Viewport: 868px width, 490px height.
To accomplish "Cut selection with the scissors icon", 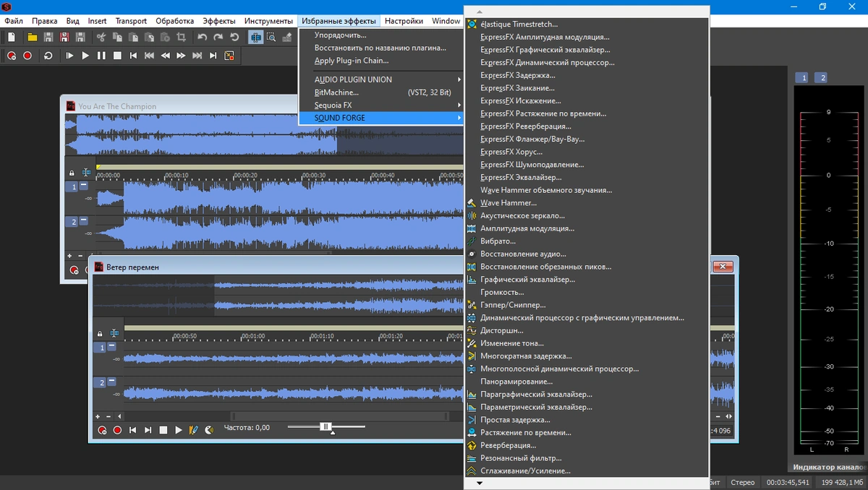I will click(x=101, y=37).
